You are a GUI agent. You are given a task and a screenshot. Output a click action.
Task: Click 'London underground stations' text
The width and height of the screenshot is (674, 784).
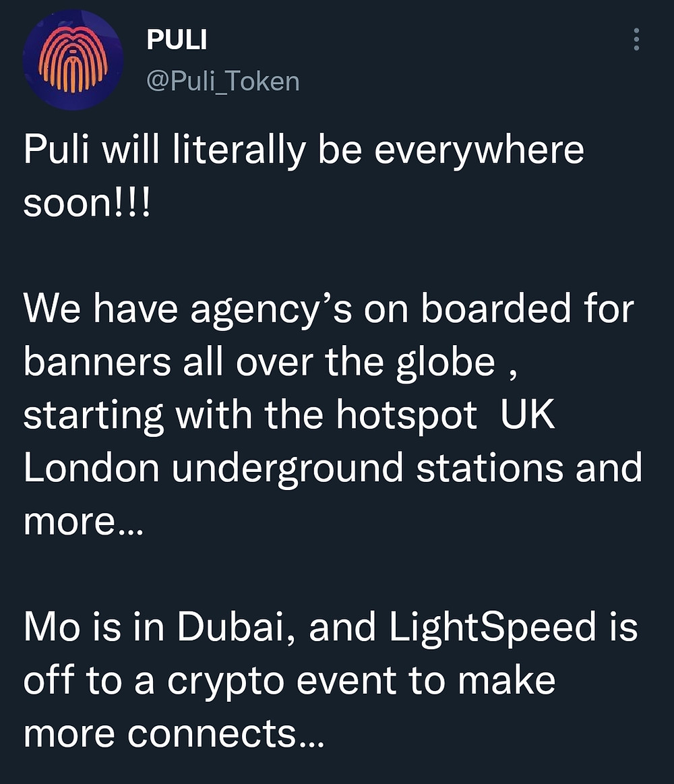pos(293,469)
